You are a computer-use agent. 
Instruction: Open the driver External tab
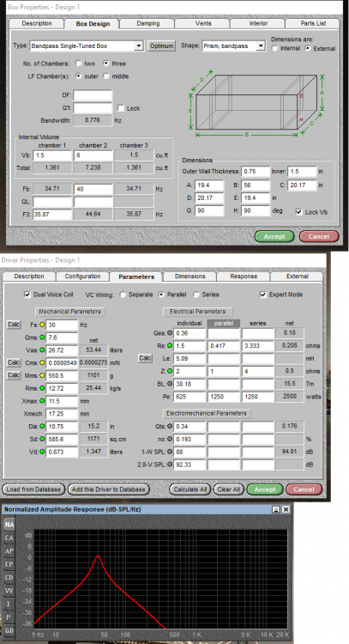pyautogui.click(x=298, y=276)
